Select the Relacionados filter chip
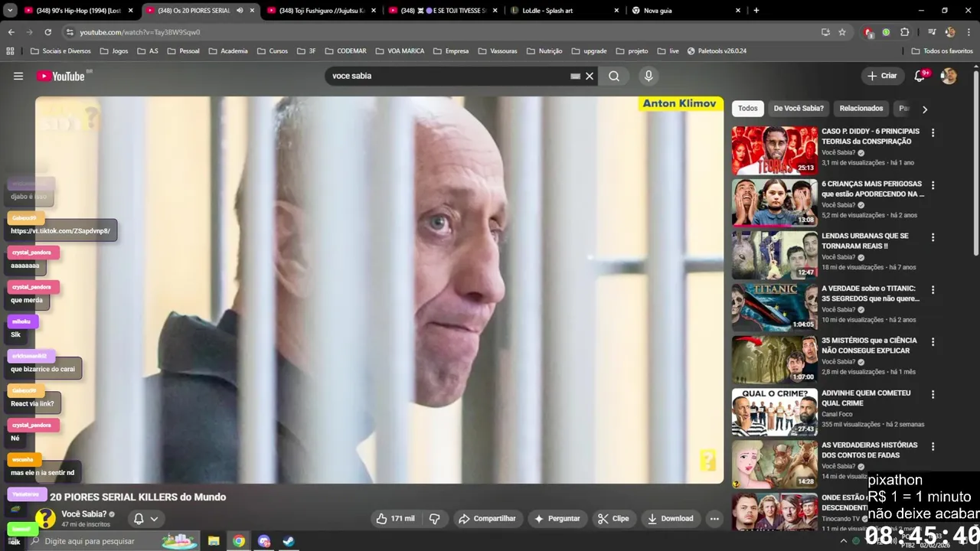This screenshot has height=551, width=980. pyautogui.click(x=861, y=109)
